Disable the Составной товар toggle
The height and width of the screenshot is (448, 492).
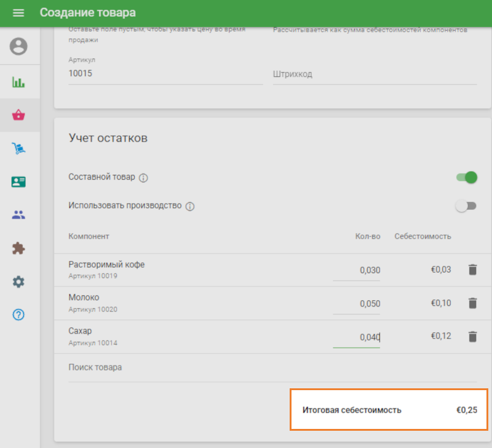click(x=466, y=177)
